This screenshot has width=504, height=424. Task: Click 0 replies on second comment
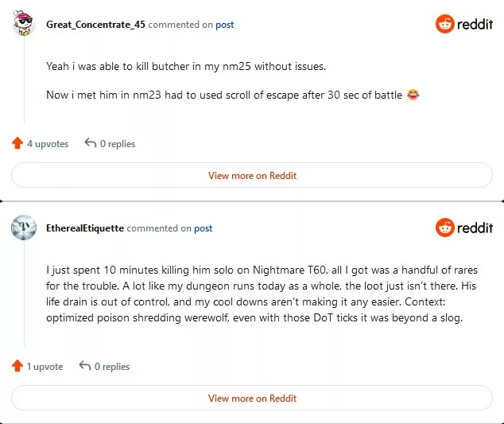tap(112, 367)
